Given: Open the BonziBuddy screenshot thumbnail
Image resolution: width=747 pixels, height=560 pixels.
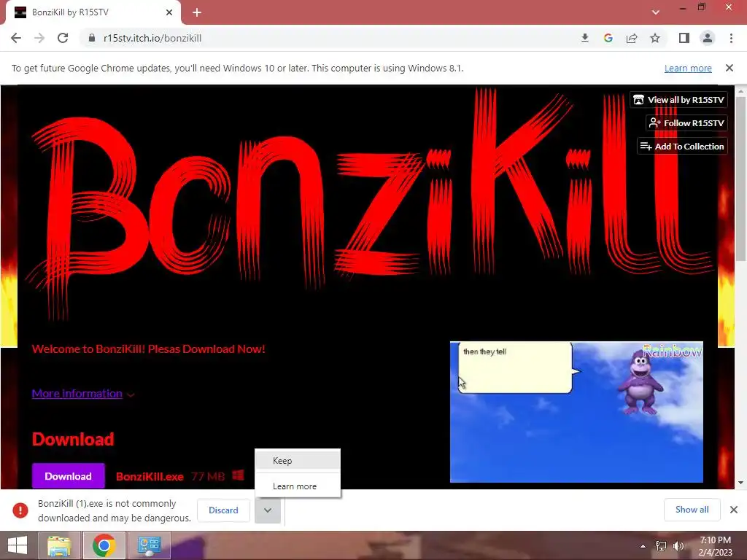Looking at the screenshot, I should tap(576, 412).
